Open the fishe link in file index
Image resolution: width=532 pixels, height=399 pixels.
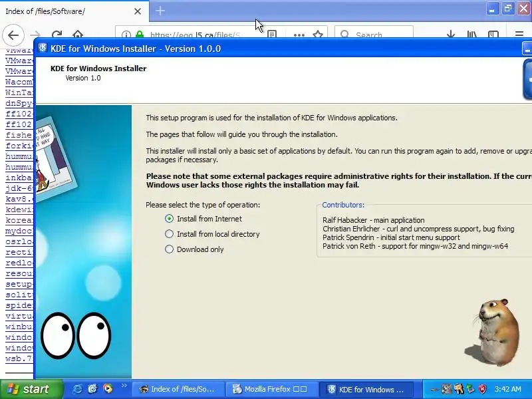[x=19, y=135]
